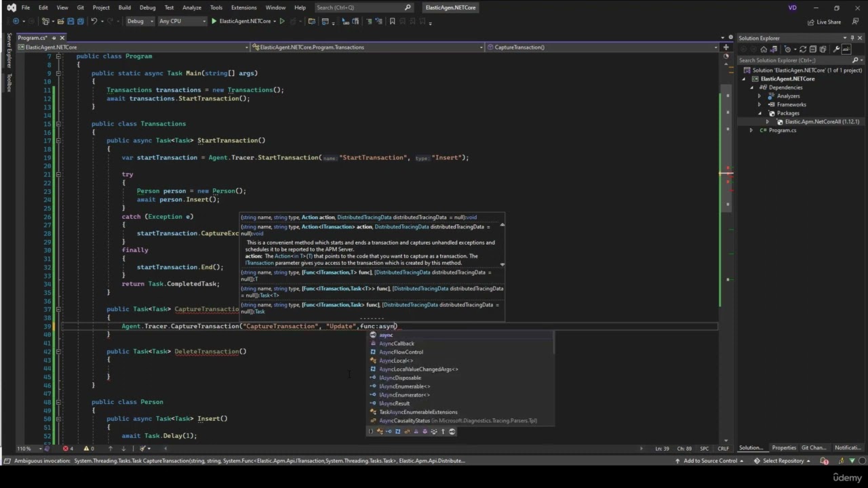
Task: Go to next issue down arrow
Action: [123, 449]
